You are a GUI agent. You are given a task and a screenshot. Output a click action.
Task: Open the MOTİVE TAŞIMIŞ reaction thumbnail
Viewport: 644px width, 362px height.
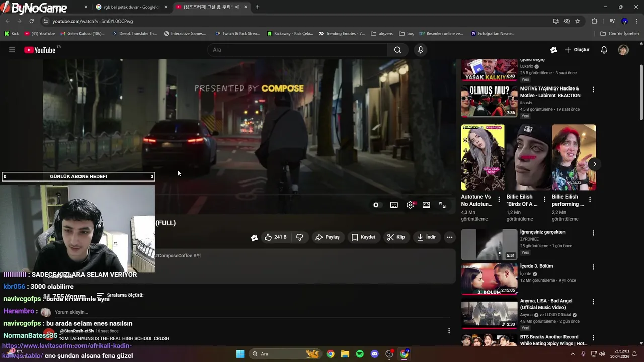[489, 102]
